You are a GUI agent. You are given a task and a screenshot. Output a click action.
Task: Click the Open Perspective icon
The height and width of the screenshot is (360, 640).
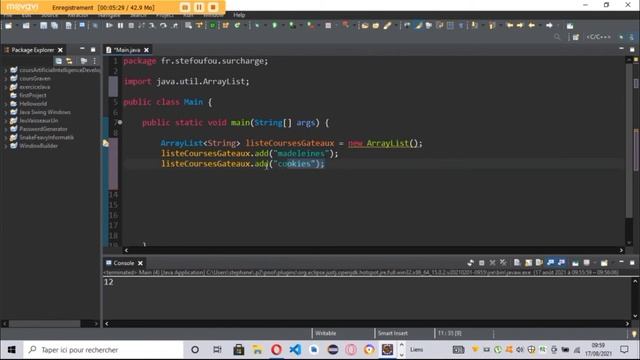click(x=576, y=37)
